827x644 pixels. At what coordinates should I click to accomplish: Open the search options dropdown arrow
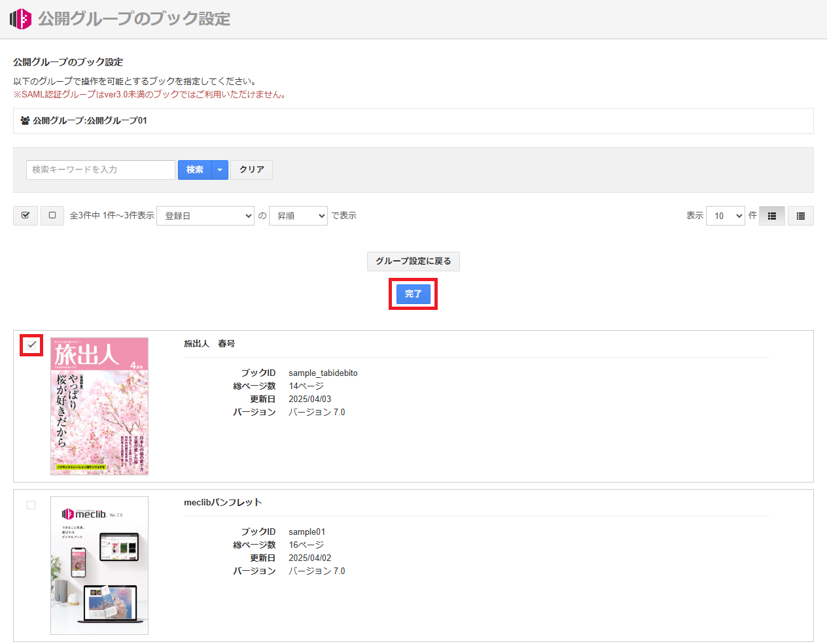pos(220,170)
